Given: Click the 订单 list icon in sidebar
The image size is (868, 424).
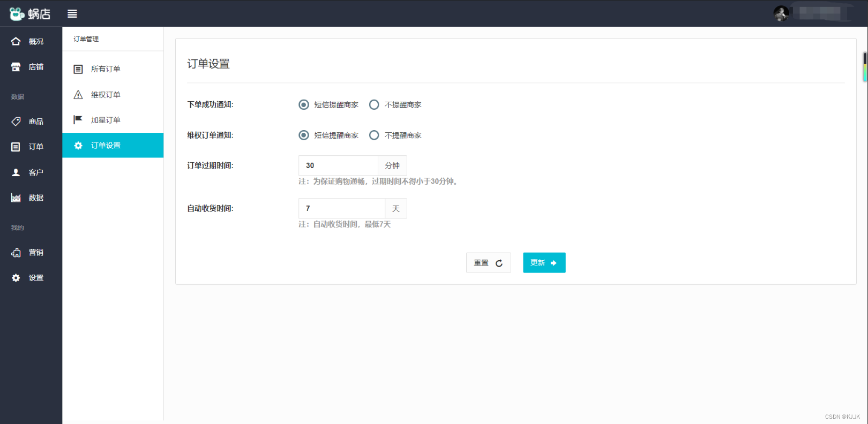Looking at the screenshot, I should tap(16, 147).
